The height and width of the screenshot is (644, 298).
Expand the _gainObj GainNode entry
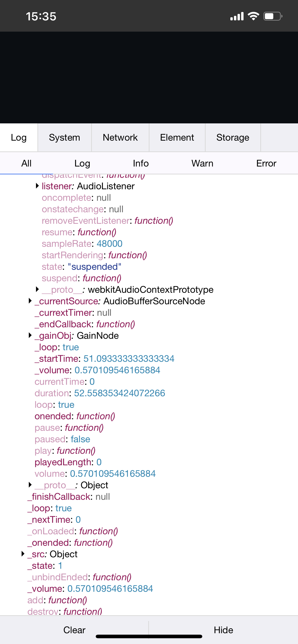tap(30, 335)
